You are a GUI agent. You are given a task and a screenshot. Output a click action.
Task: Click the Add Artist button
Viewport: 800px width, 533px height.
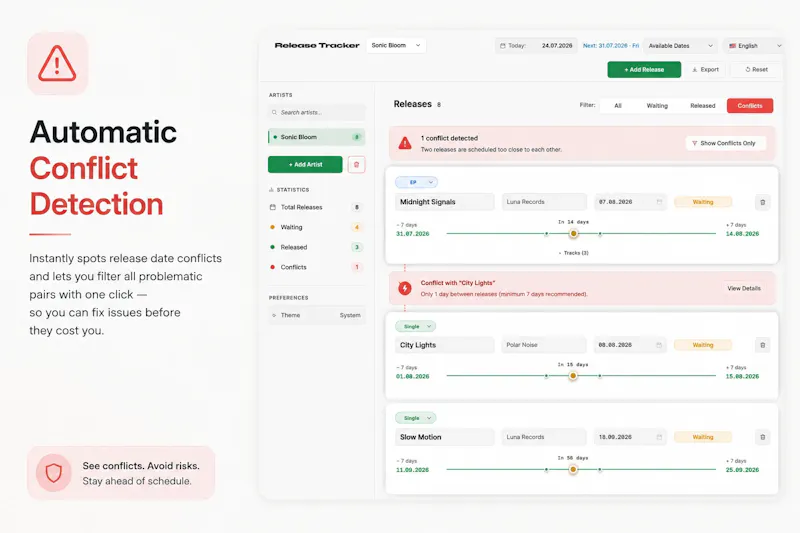[305, 165]
